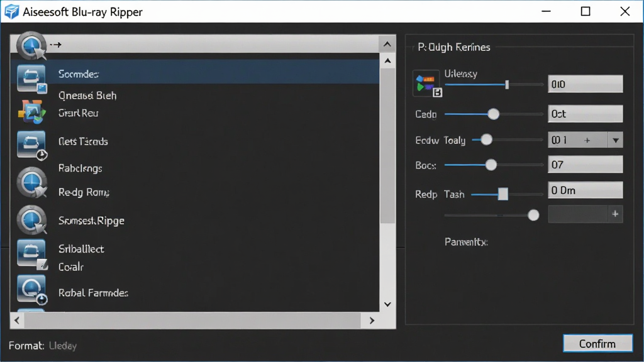Click the plus button in the bottom dark field
644x362 pixels.
pos(615,214)
